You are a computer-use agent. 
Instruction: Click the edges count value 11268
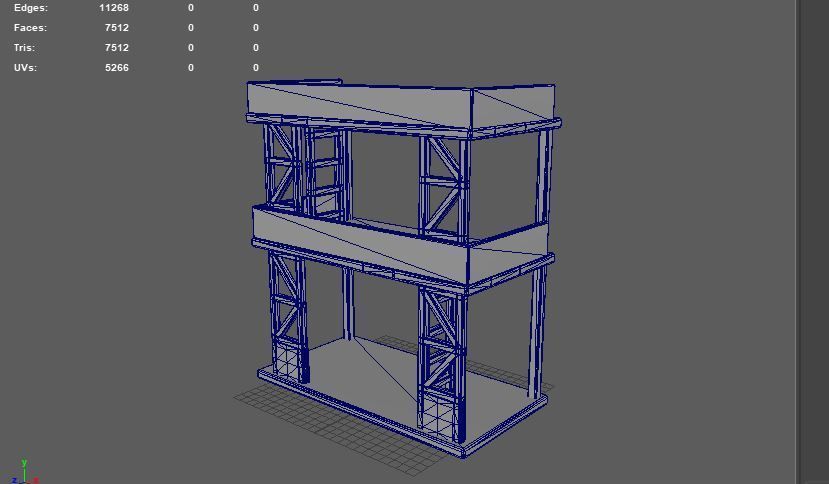click(x=114, y=8)
